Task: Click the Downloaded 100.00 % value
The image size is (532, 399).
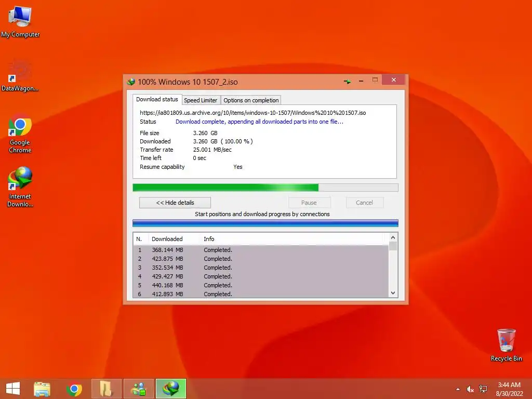Action: (x=223, y=141)
